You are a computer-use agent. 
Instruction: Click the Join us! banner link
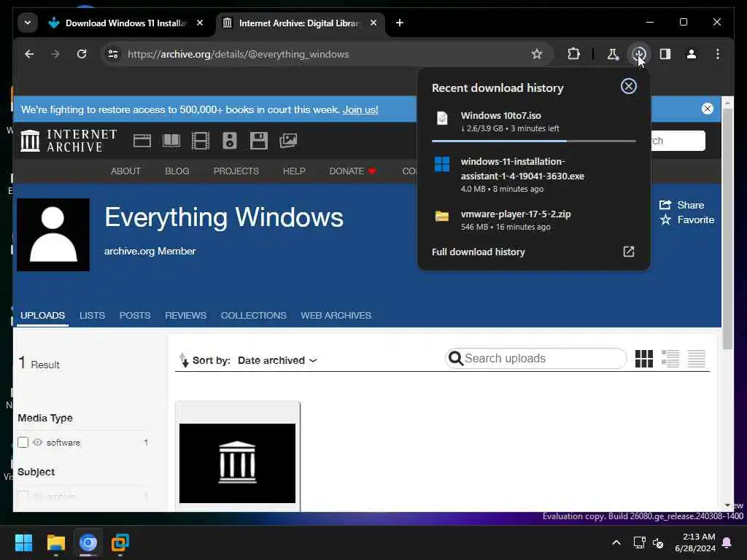[x=360, y=109]
